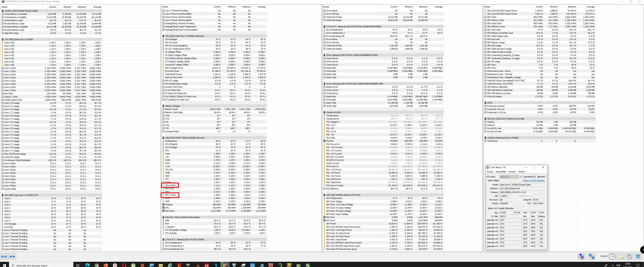Open Google Chrome from the taskbar

click(x=96, y=265)
